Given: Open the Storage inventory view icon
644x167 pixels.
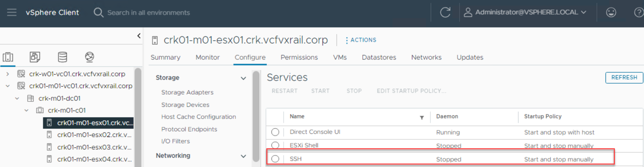Looking at the screenshot, I should tap(62, 57).
